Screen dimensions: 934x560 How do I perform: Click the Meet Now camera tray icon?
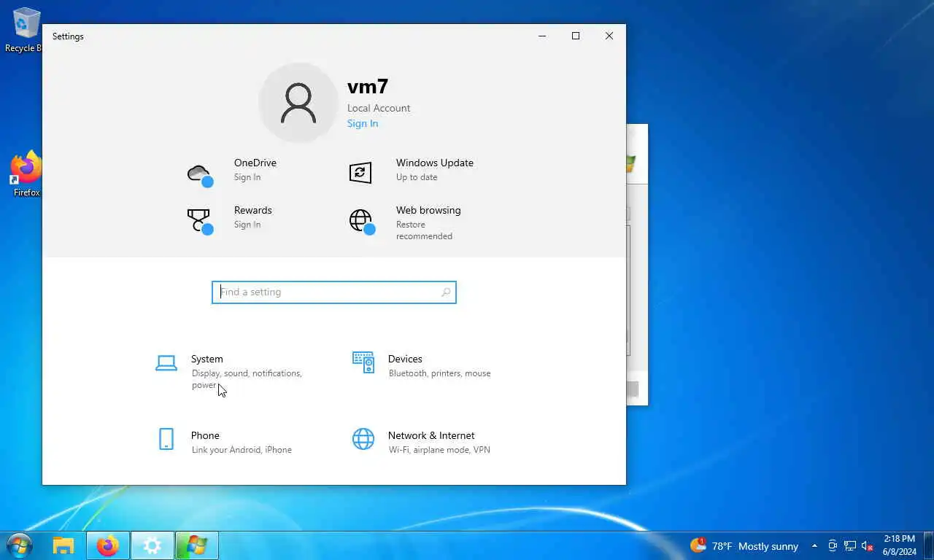coord(833,546)
